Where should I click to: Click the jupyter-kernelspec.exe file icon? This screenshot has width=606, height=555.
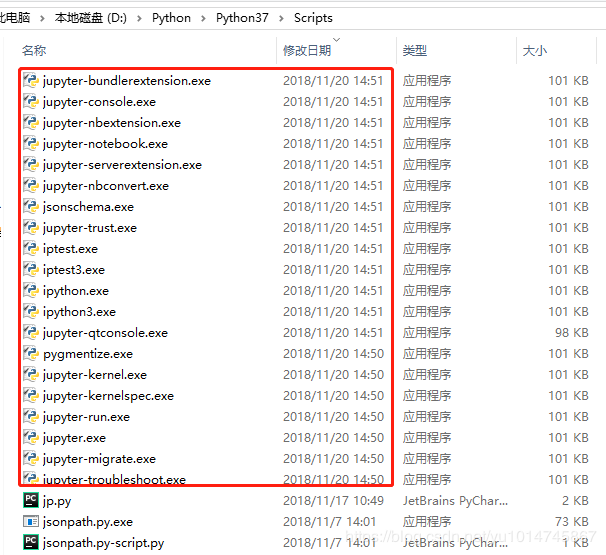(31, 395)
